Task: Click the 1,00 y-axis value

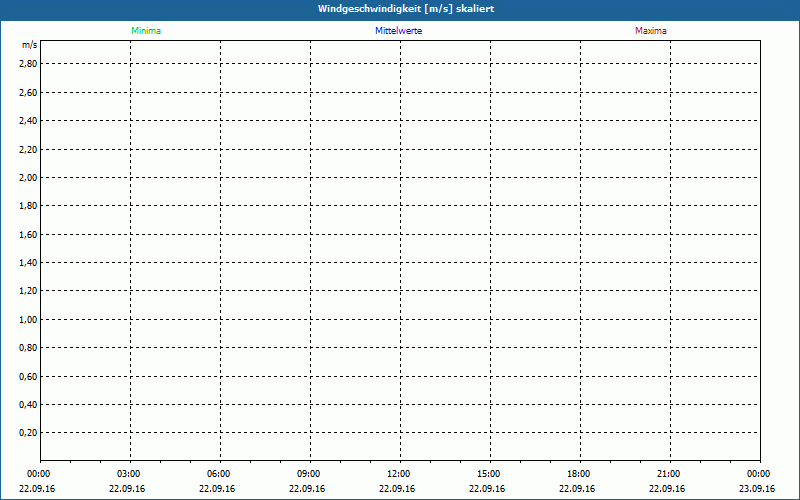Action: tap(30, 319)
